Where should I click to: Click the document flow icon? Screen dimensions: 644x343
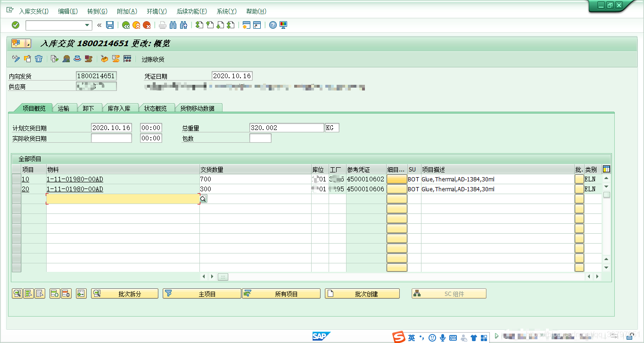[55, 59]
